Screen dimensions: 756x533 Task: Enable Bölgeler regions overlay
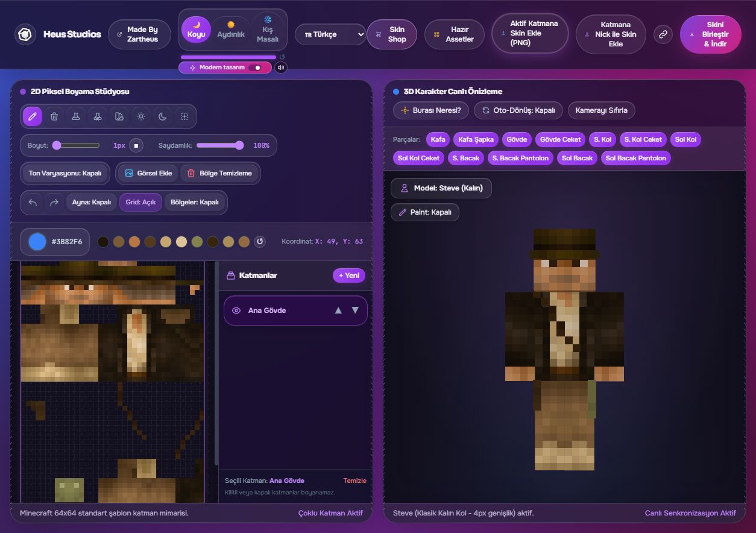[195, 203]
